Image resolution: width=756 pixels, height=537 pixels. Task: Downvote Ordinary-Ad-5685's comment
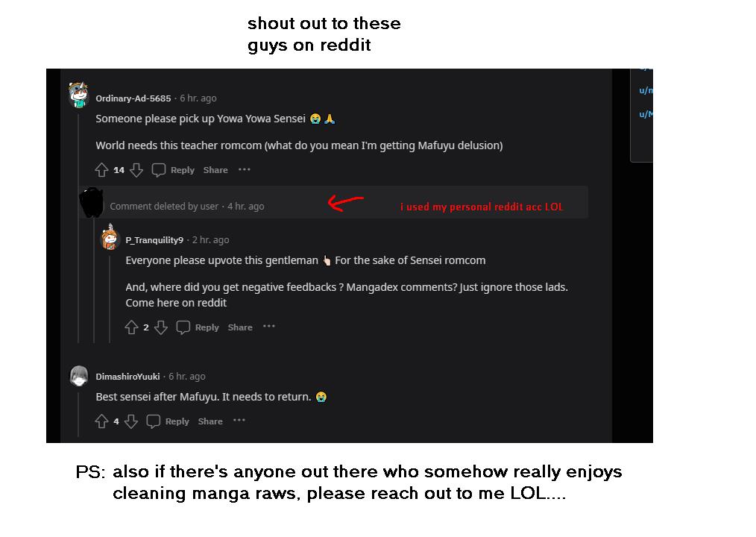(136, 170)
